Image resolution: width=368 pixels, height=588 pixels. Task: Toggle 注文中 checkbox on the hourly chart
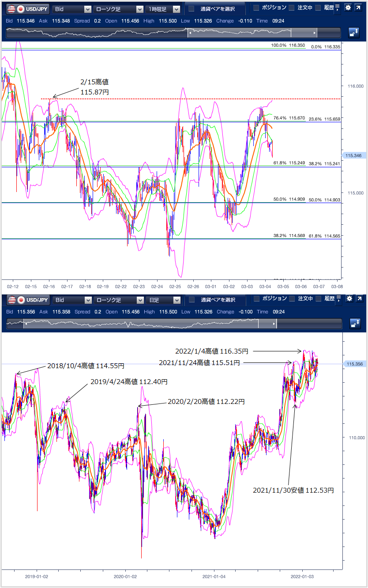[291, 8]
